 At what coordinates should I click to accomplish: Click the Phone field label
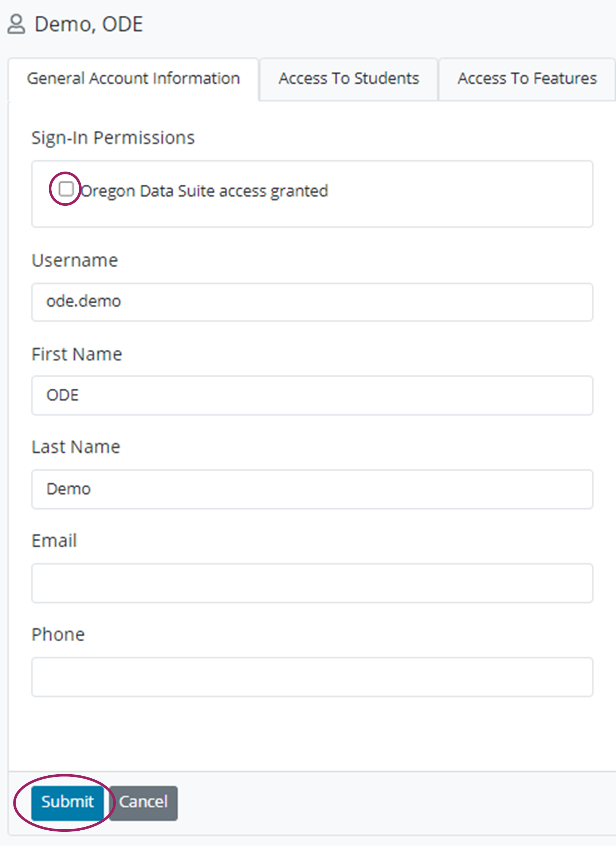click(x=58, y=634)
